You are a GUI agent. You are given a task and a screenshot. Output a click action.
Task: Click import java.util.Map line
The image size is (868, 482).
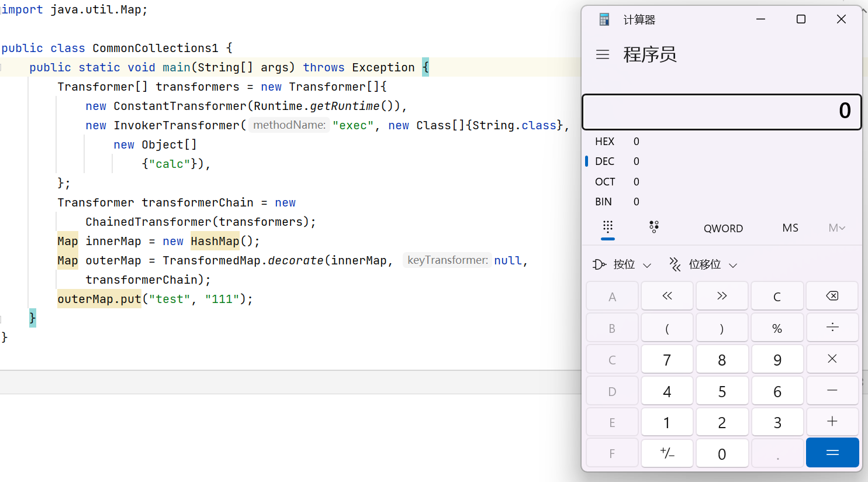(x=74, y=9)
